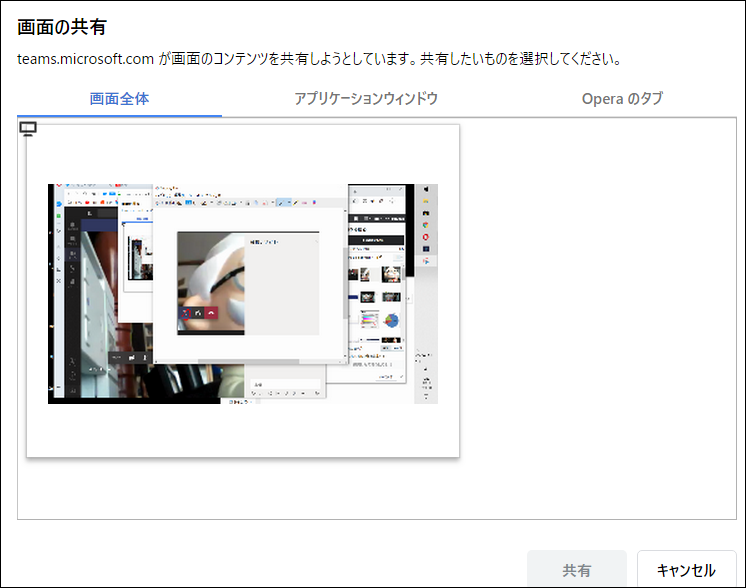
Task: Click the キャンセル button
Action: (686, 569)
